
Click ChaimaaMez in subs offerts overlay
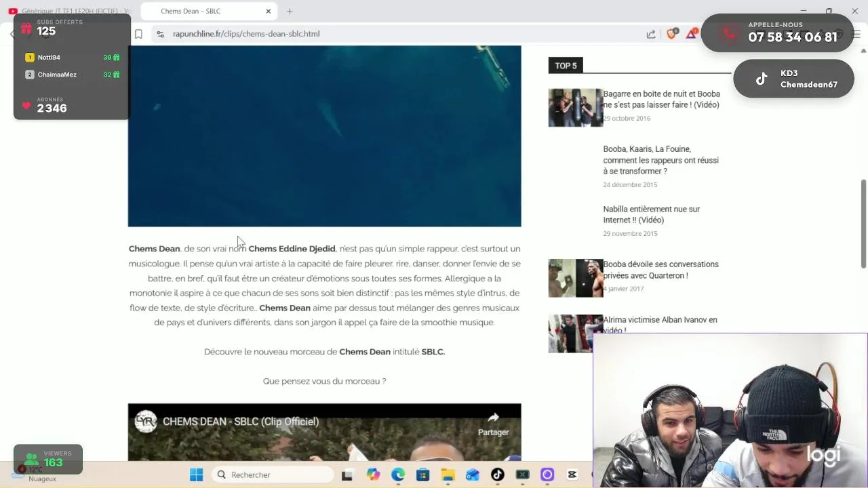pyautogui.click(x=57, y=75)
